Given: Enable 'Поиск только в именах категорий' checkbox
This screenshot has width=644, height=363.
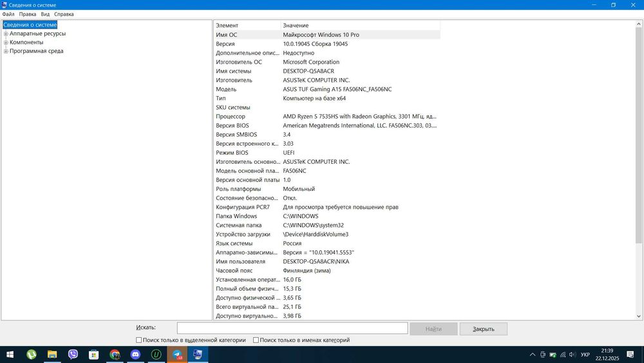Looking at the screenshot, I should click(256, 340).
